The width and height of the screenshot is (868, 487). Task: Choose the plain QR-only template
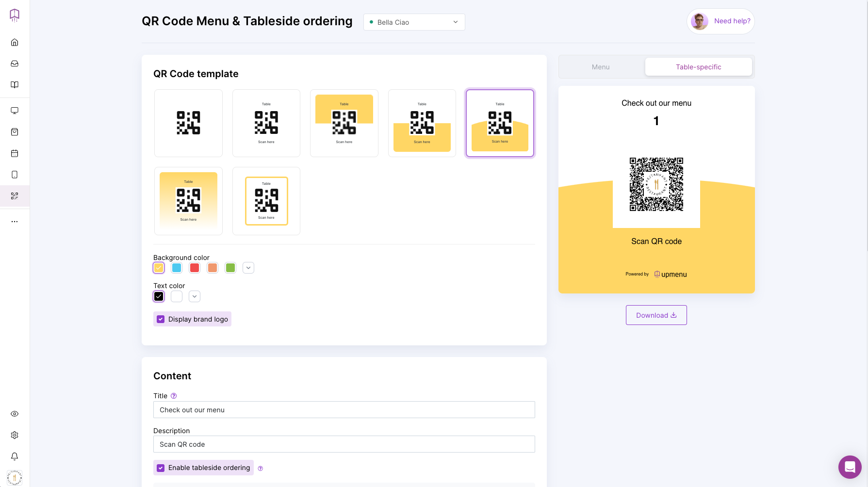point(188,123)
